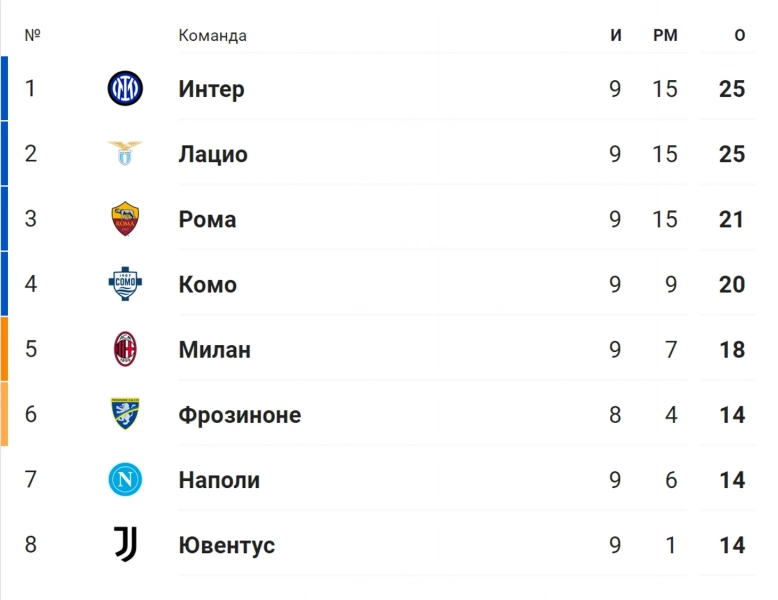The height and width of the screenshot is (600, 778).
Task: Sort by the РМ column header
Action: click(665, 35)
